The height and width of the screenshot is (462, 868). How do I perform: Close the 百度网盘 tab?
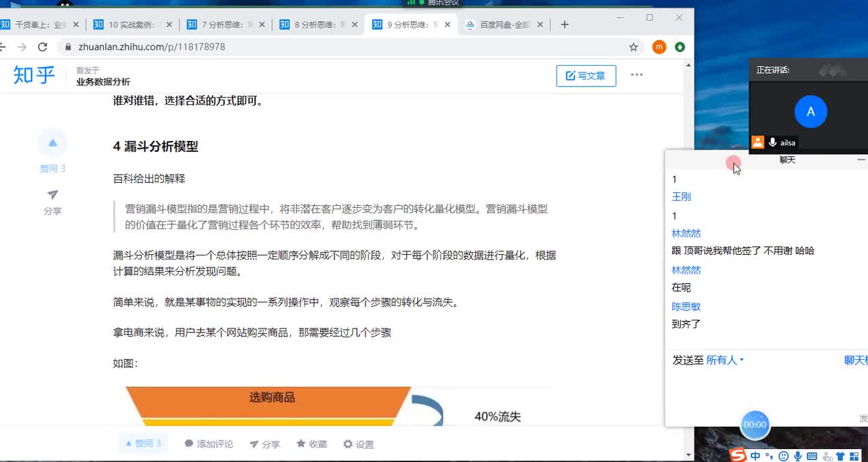tap(540, 24)
